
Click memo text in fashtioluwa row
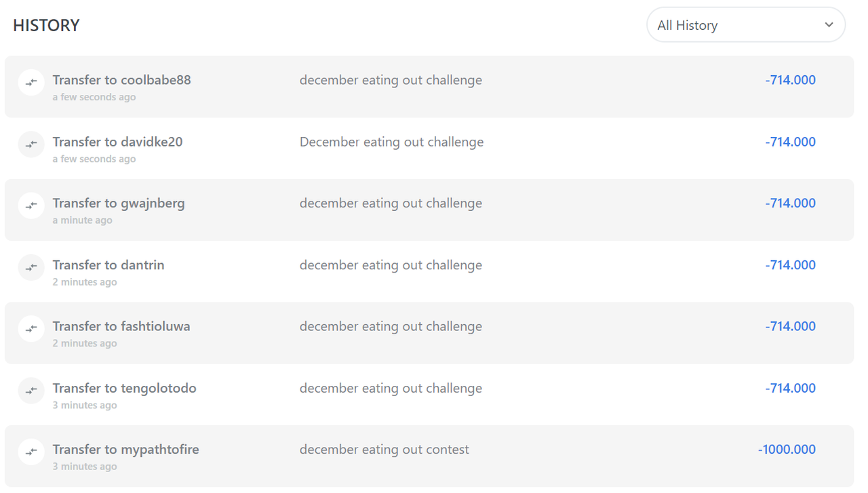pos(391,327)
